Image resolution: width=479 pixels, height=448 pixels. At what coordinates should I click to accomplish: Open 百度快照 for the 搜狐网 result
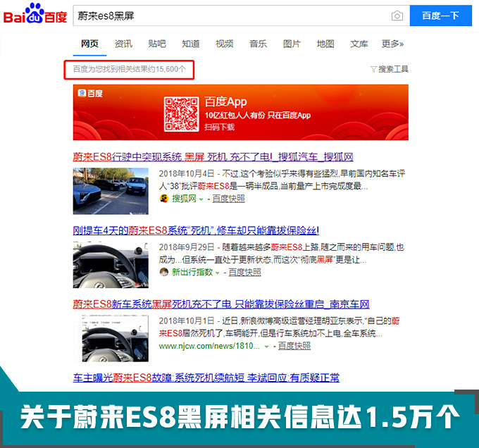click(228, 199)
